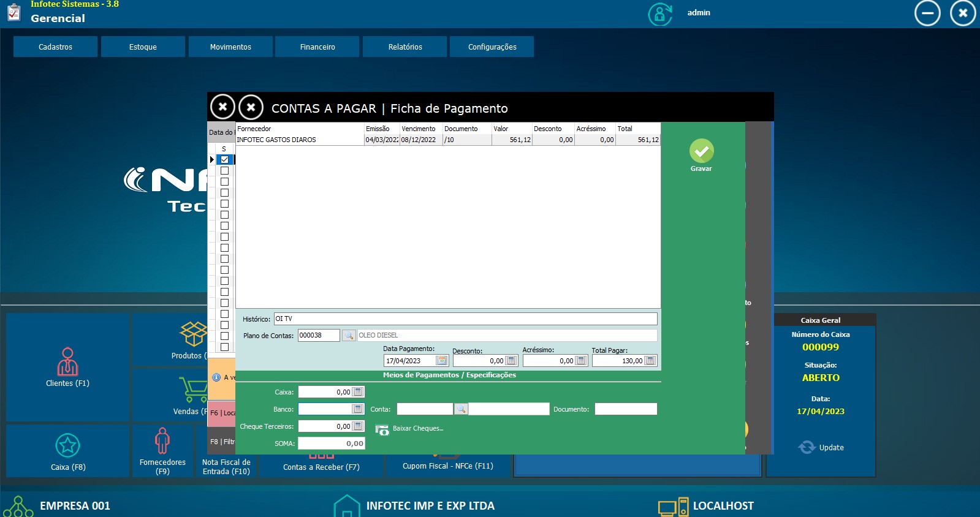This screenshot has width=980, height=517.
Task: Click the green Gravar checkmark icon
Action: click(701, 151)
